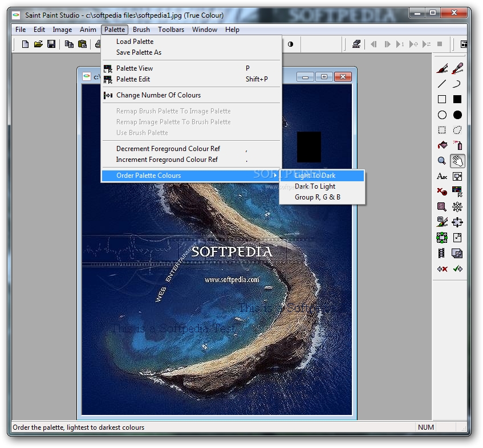This screenshot has width=483, height=448.
Task: Click the Copy toolbar icon
Action: (x=69, y=44)
